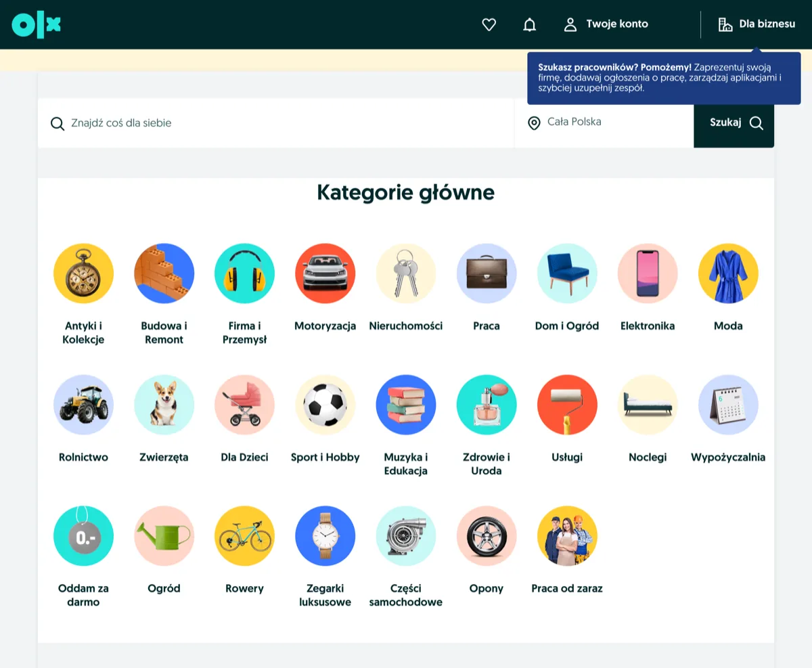Select the Wypożyczalnia calendar category

point(728,405)
